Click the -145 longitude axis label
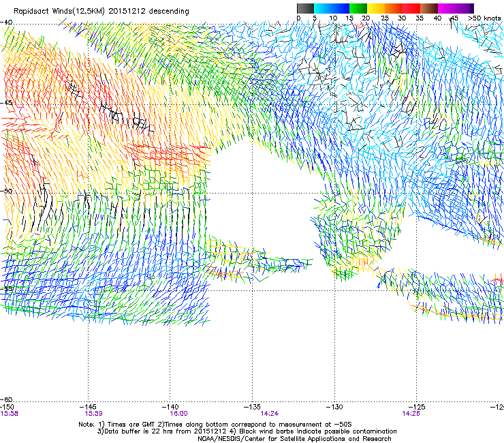Screen dimensions: 504x443 [x=88, y=407]
